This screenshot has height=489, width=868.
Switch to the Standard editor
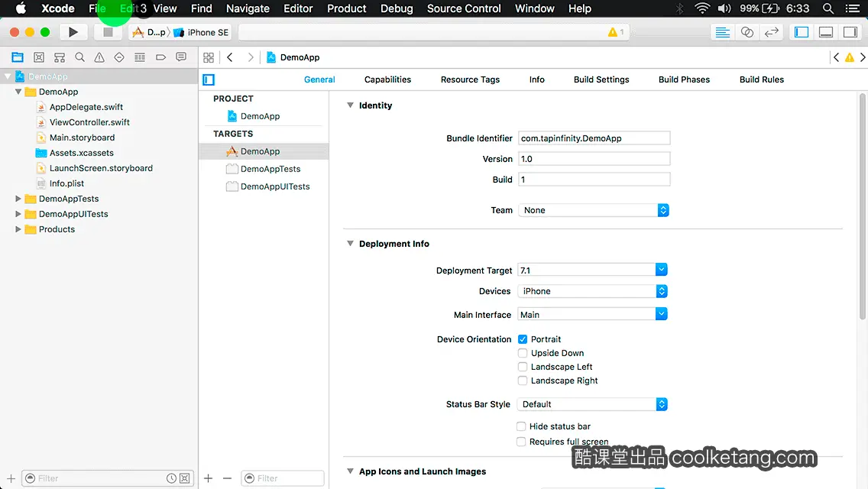pos(722,32)
